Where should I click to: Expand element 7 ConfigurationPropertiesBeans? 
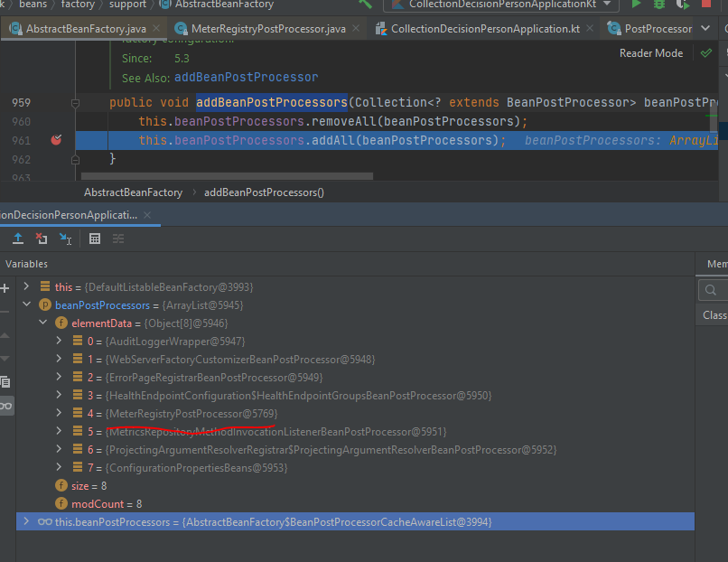59,467
